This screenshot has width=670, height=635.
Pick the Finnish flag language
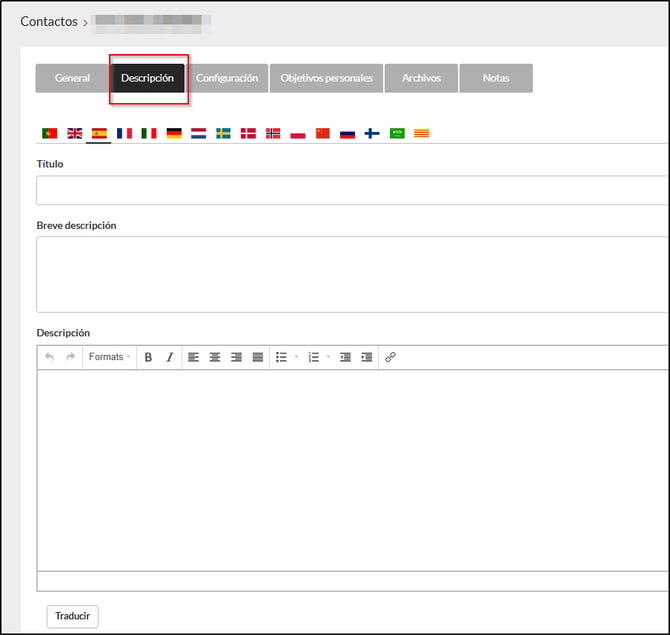pos(372,133)
